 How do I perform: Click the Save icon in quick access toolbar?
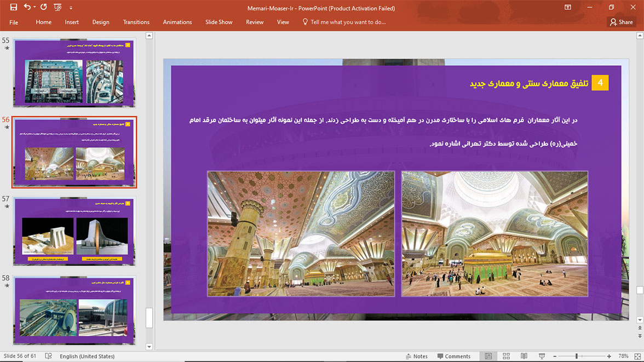14,8
